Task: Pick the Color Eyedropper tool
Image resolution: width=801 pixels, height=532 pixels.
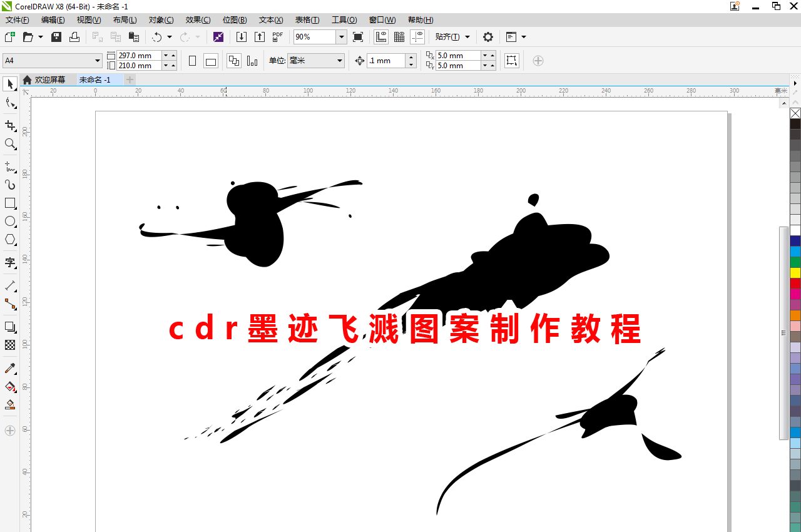Action: click(10, 368)
